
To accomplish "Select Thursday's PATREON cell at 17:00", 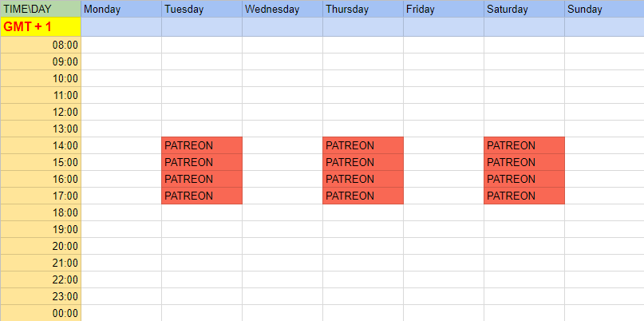I will (363, 196).
